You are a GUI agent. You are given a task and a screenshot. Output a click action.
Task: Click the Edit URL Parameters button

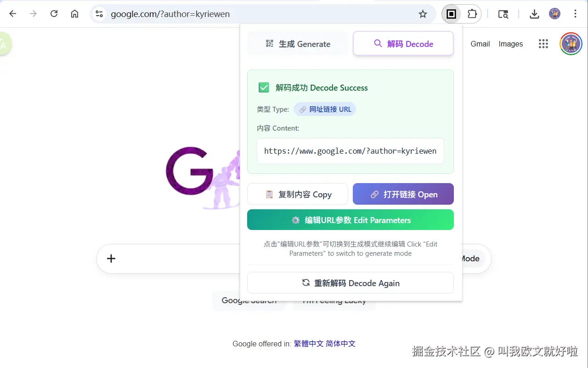[351, 220]
